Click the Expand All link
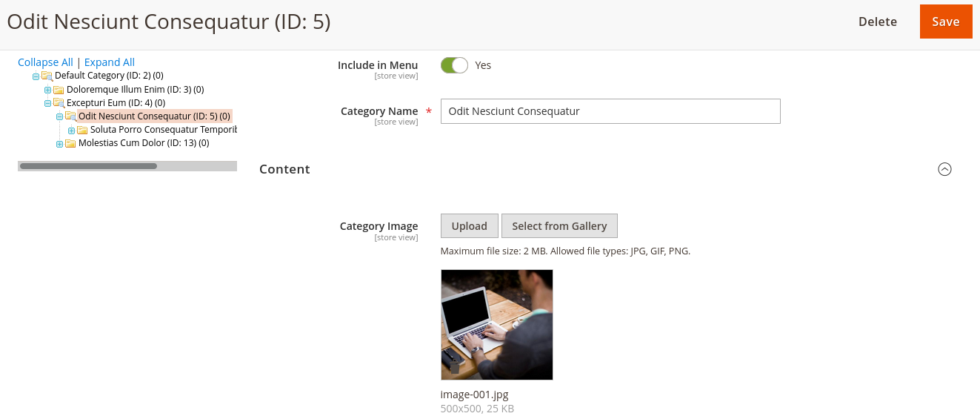The width and height of the screenshot is (980, 419). coord(110,62)
